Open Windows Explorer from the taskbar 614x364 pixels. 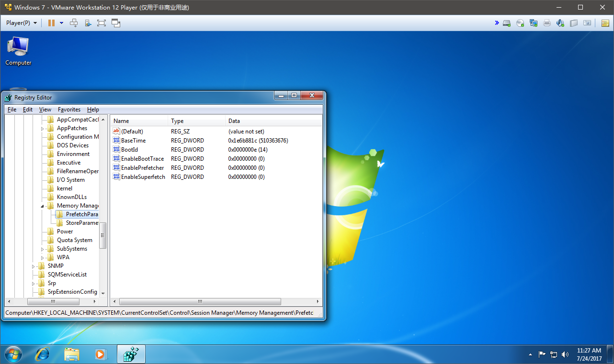click(x=72, y=354)
